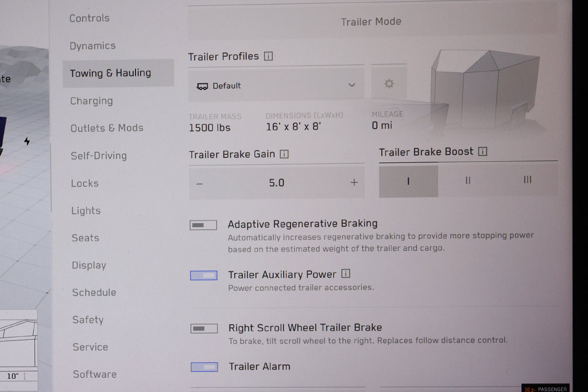Show Trailer Brake Boost info
Image resolution: width=588 pixels, height=392 pixels.
482,152
